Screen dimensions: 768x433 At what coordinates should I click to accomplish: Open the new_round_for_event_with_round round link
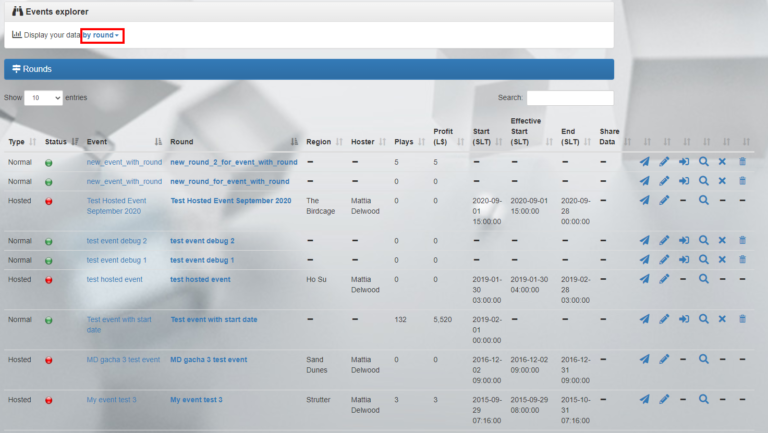229,181
